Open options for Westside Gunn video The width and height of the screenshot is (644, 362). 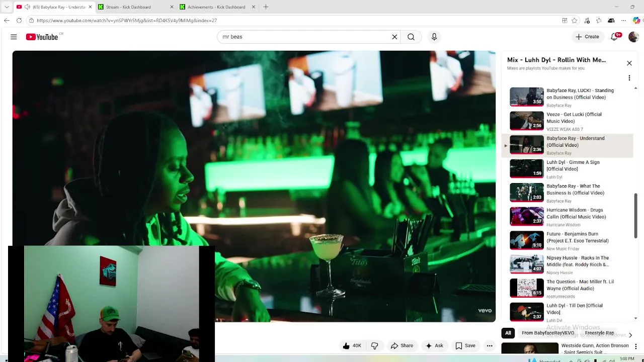coord(635,346)
